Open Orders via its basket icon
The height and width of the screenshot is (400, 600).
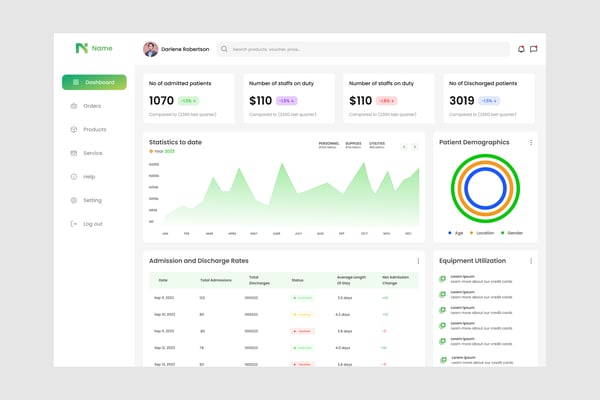point(74,106)
